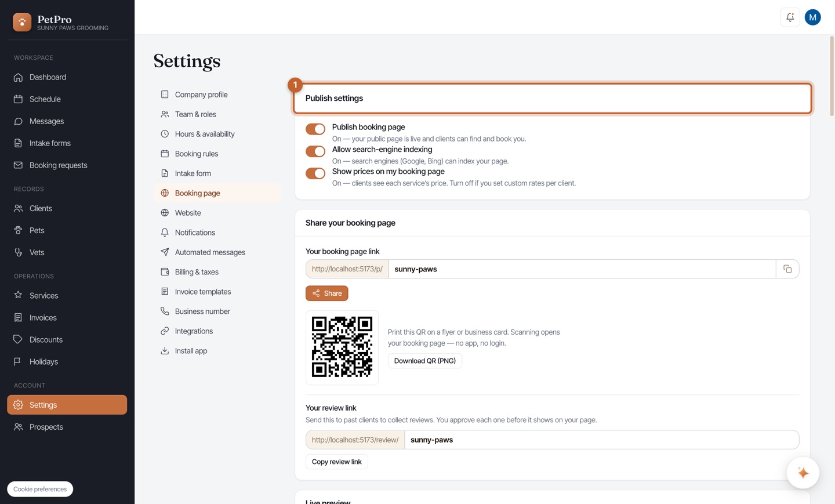This screenshot has width=835, height=504.
Task: Click the Invoices list icon
Action: (x=18, y=317)
